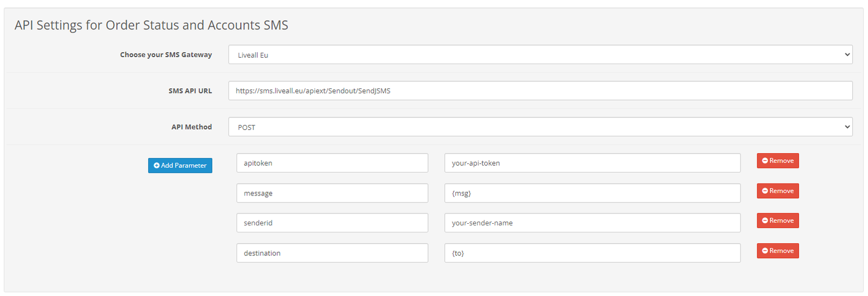
Task: Open the API Method dropdown
Action: point(540,127)
